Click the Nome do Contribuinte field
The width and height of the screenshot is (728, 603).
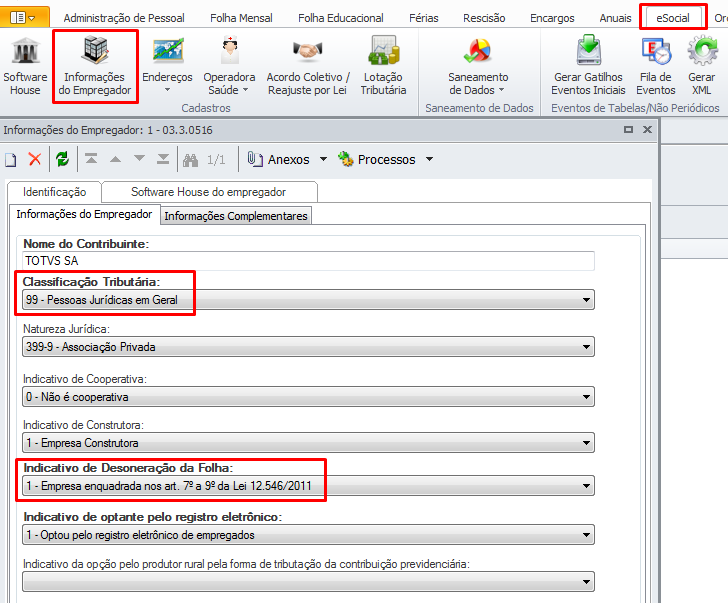point(308,261)
